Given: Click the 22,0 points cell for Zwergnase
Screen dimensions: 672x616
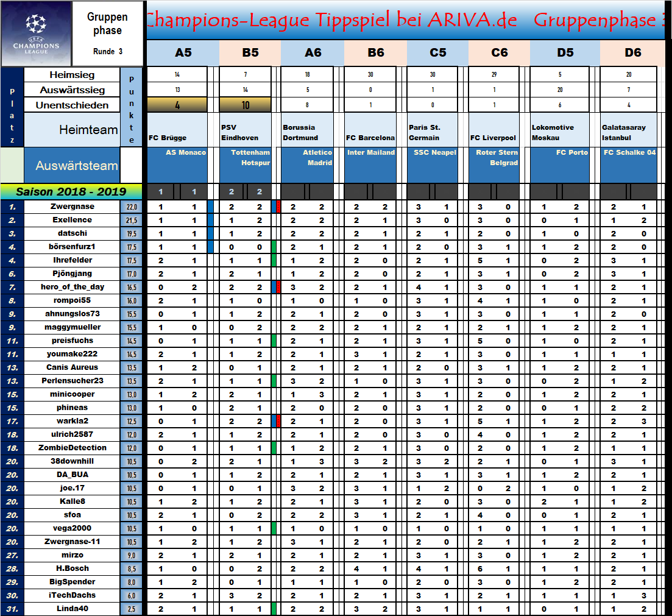Looking at the screenshot, I should click(131, 207).
